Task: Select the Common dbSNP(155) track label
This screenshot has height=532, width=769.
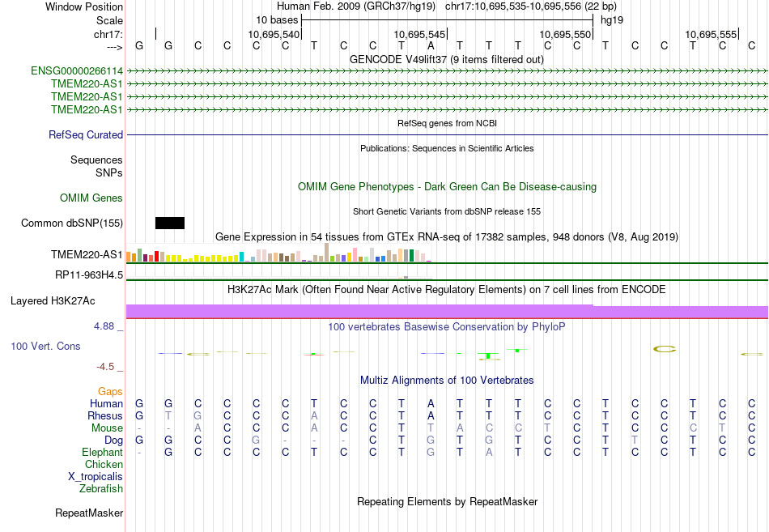Action: [72, 223]
